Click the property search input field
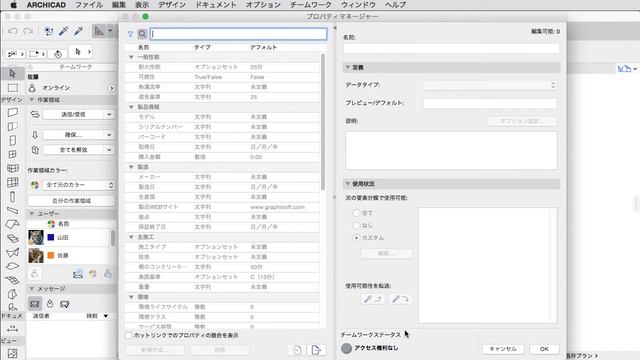 (238, 34)
